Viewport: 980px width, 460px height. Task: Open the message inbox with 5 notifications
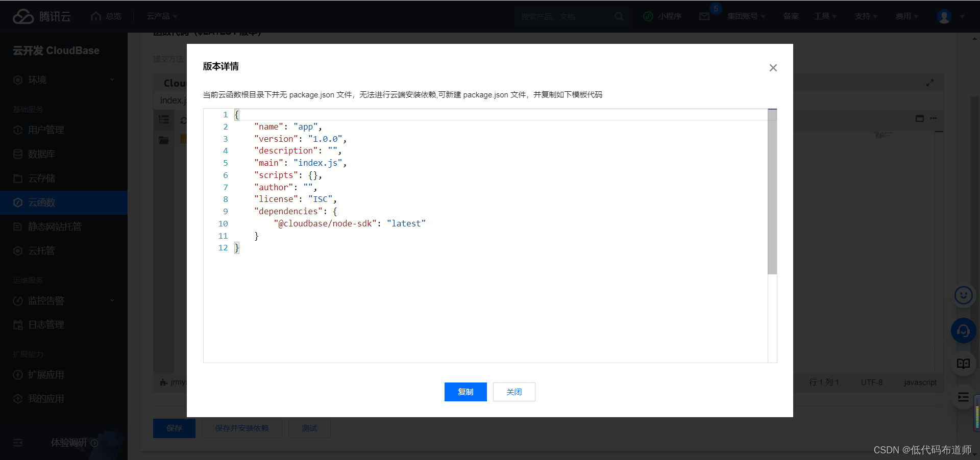click(x=705, y=16)
